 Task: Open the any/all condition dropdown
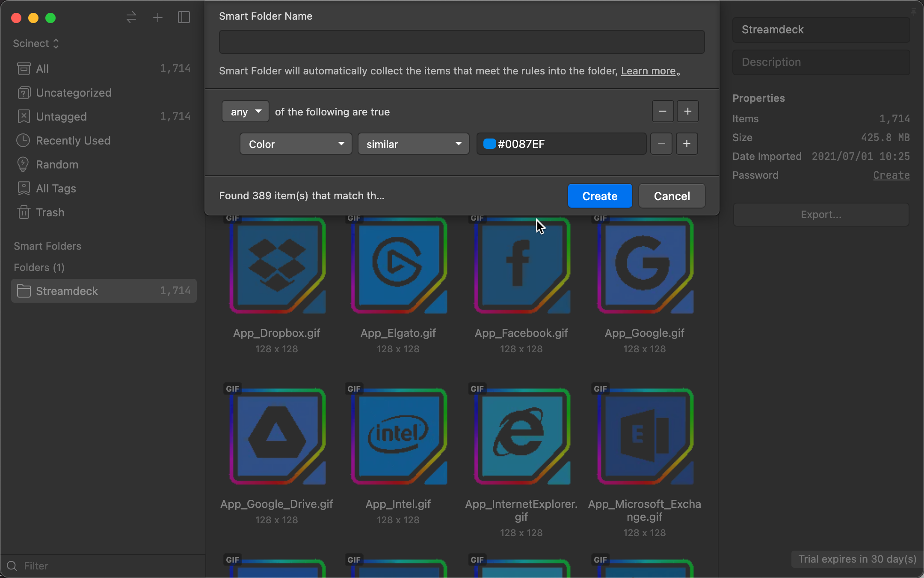(246, 112)
